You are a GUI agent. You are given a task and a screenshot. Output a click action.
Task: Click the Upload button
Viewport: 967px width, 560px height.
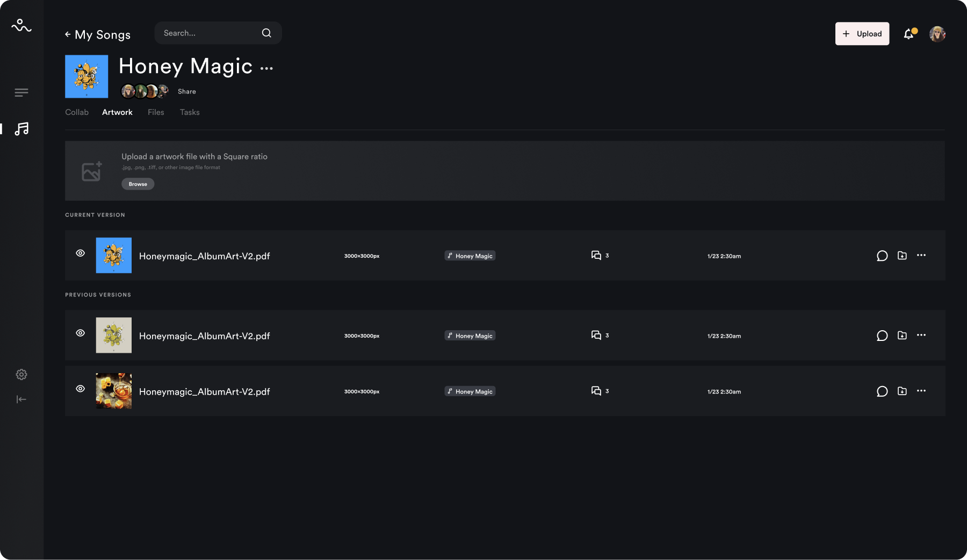coord(862,34)
